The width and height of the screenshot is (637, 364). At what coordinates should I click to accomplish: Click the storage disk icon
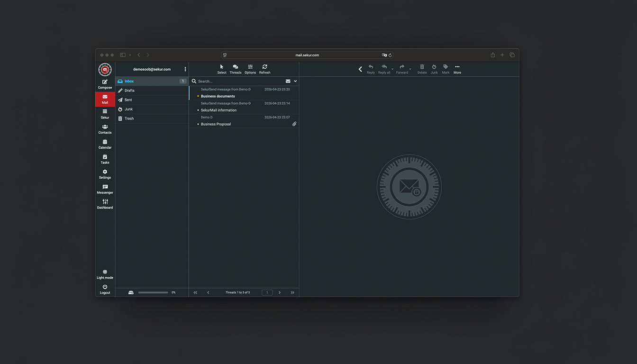tap(131, 292)
